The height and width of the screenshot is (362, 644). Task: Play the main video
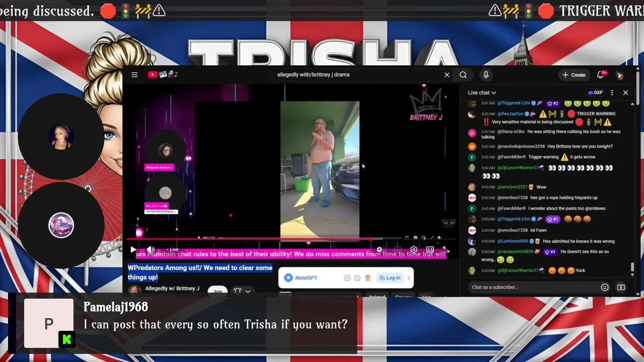pos(133,249)
